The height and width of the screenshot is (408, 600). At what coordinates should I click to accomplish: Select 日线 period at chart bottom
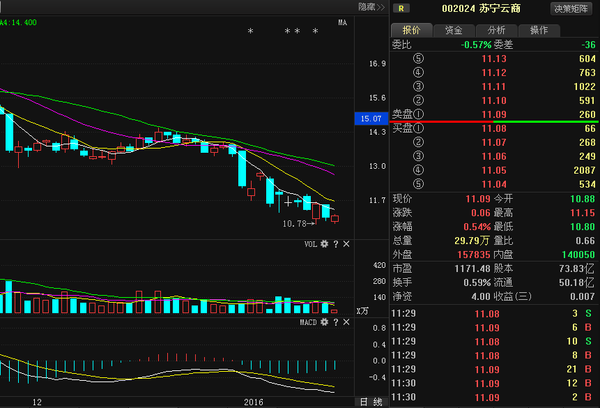point(370,401)
